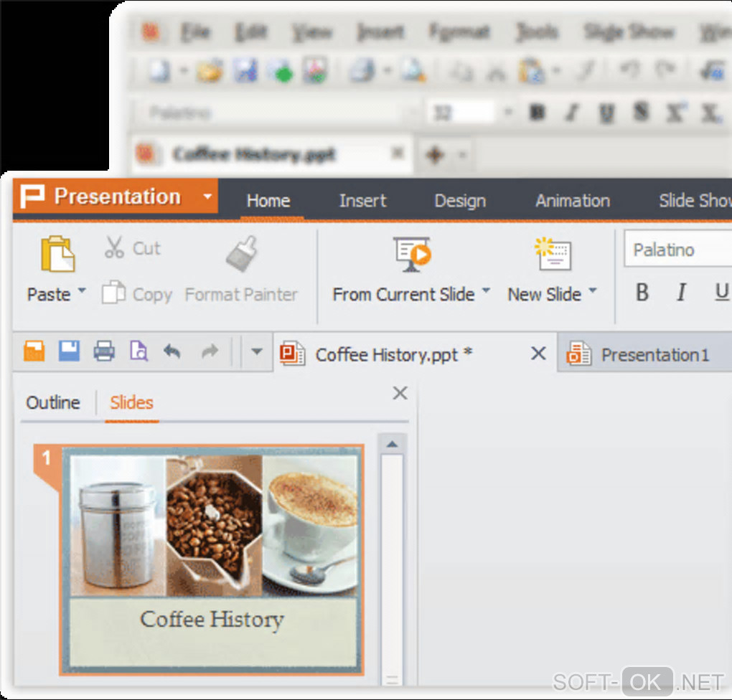Click Save icon in background toolbar
This screenshot has height=700, width=732.
[245, 71]
